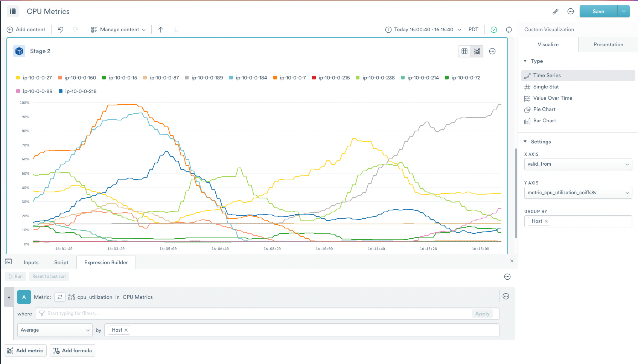Collapse the metric A expression row
This screenshot has height=364, width=638.
(x=9, y=297)
